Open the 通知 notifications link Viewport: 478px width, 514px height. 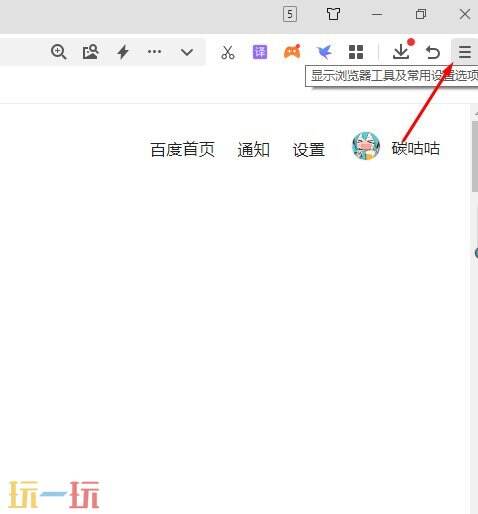[x=253, y=149]
